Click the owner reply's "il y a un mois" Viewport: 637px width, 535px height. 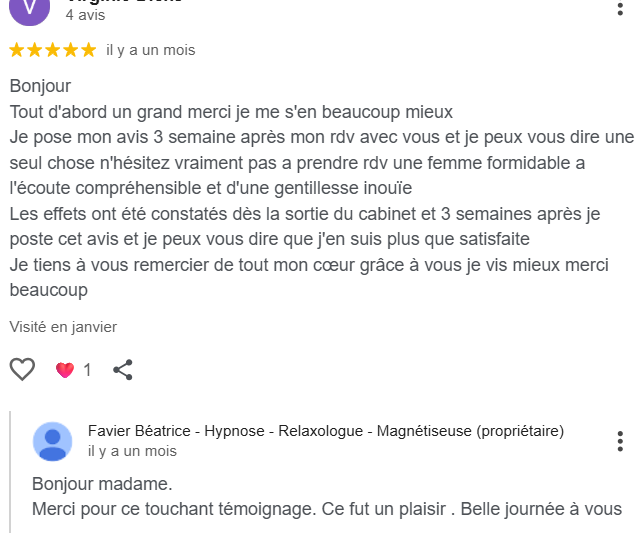pyautogui.click(x=132, y=451)
